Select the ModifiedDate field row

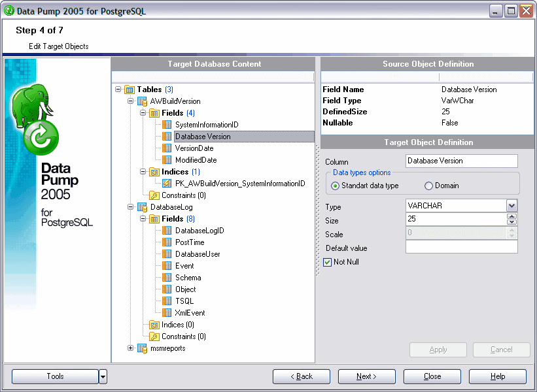click(x=196, y=160)
